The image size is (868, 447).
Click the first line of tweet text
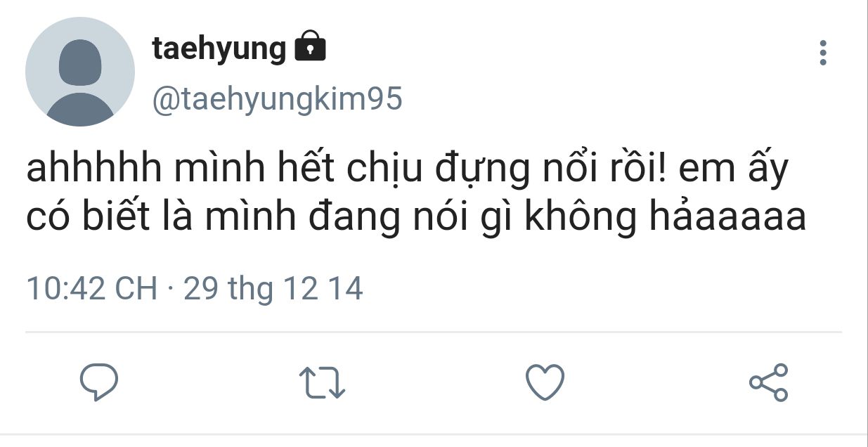tap(408, 171)
